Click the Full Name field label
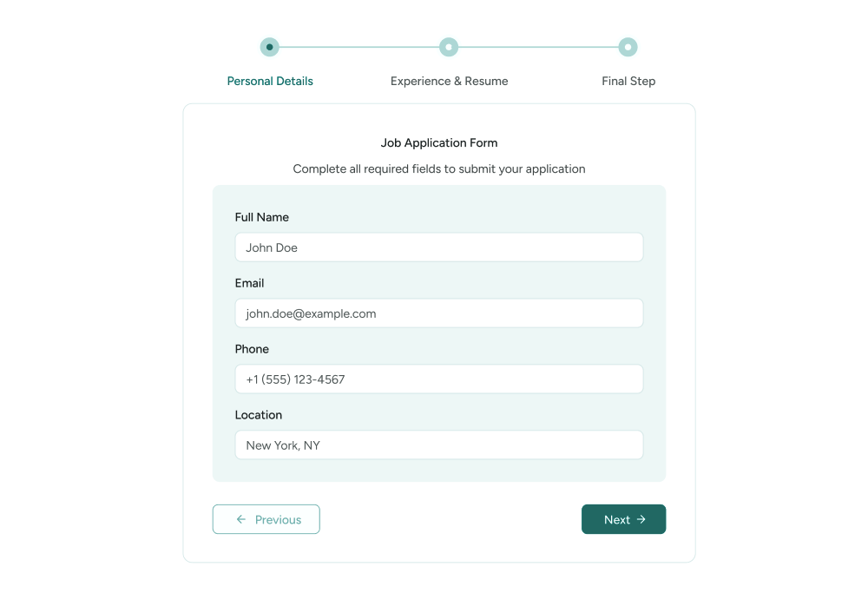 point(262,217)
